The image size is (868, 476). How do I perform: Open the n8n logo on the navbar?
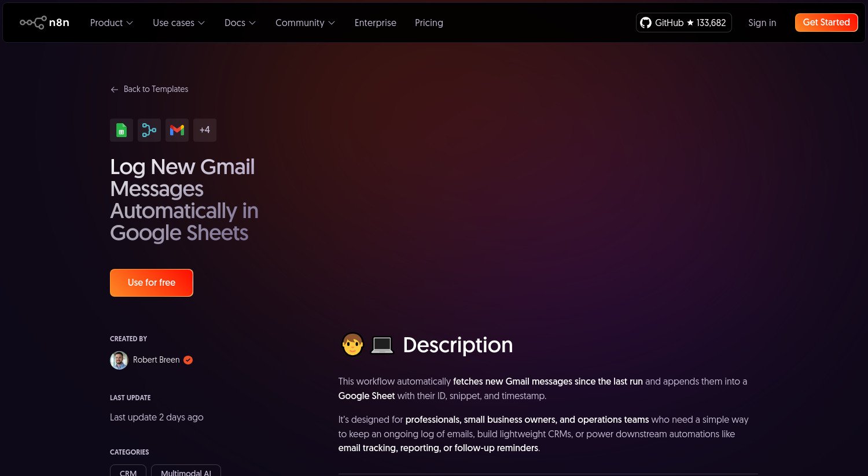(x=45, y=23)
